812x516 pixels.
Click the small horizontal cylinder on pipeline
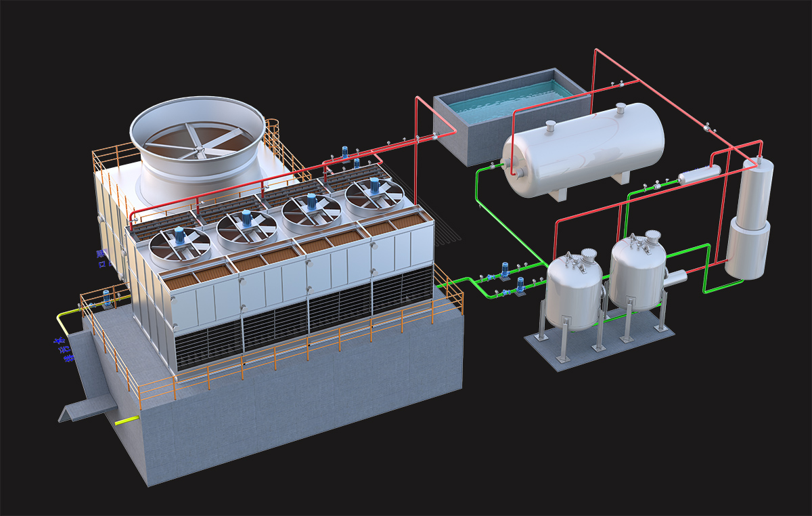[x=698, y=175]
